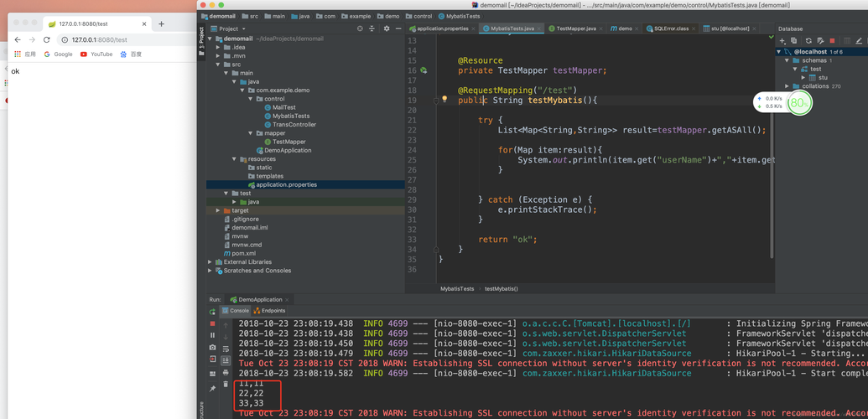Clear console output with trash icon
The height and width of the screenshot is (419, 868).
coord(226,384)
